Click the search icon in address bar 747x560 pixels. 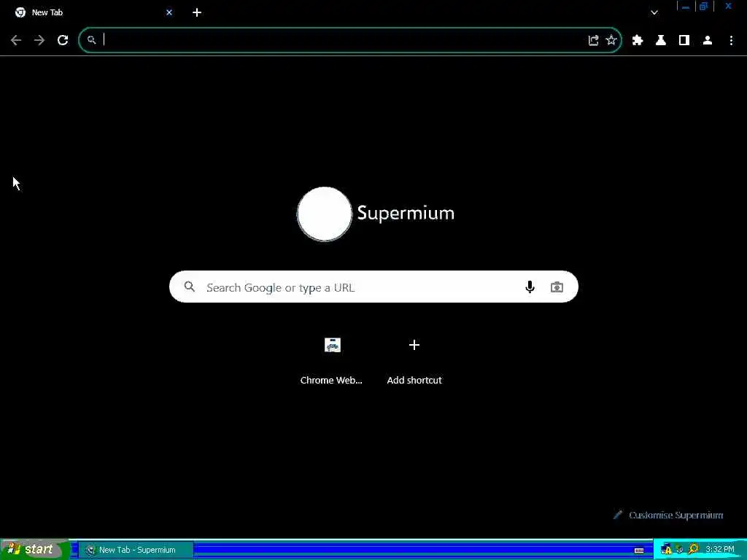pyautogui.click(x=91, y=41)
